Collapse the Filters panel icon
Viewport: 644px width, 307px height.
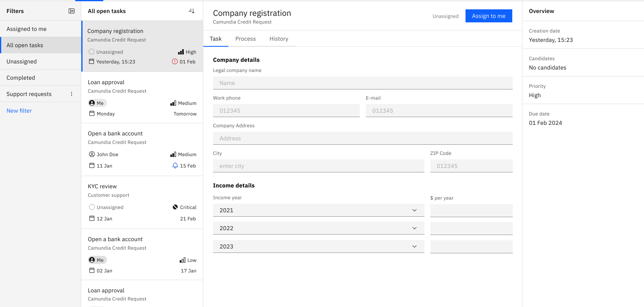click(72, 11)
